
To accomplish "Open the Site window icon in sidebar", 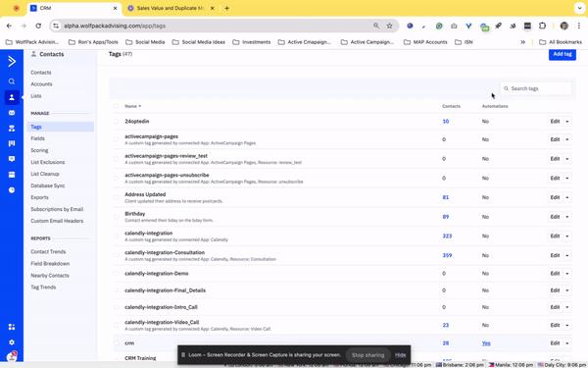I will tap(12, 175).
